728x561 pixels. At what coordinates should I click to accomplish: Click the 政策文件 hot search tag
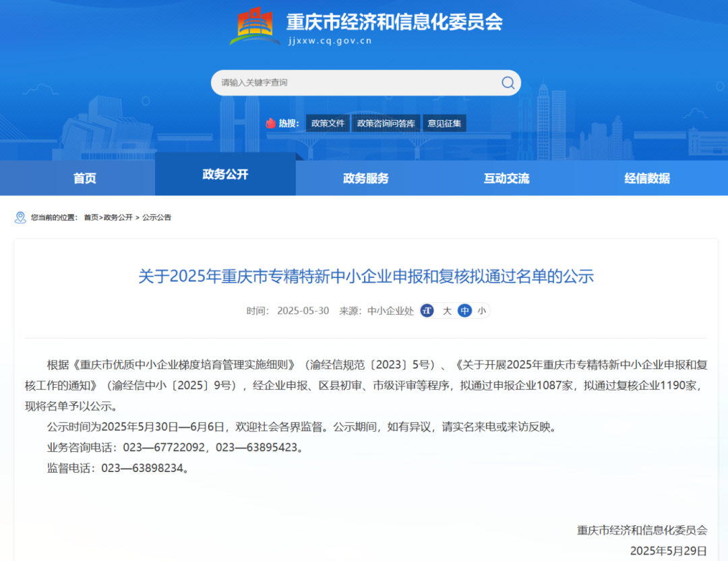(328, 123)
